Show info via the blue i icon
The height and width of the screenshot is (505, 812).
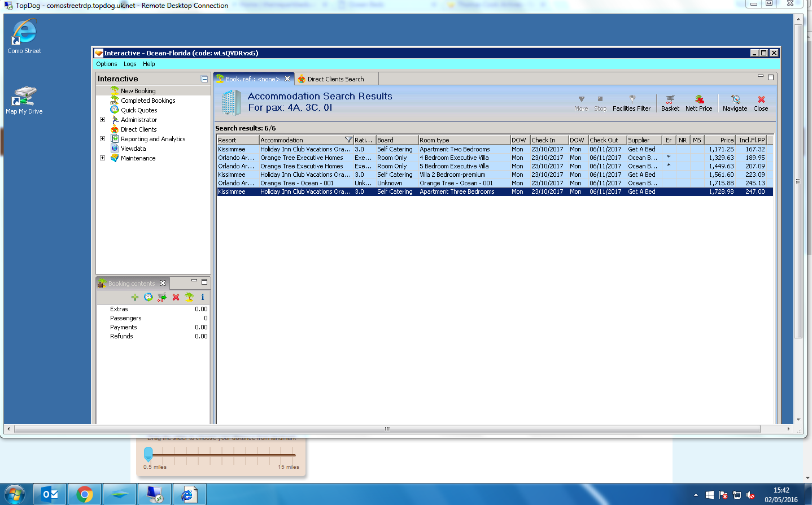click(x=203, y=297)
